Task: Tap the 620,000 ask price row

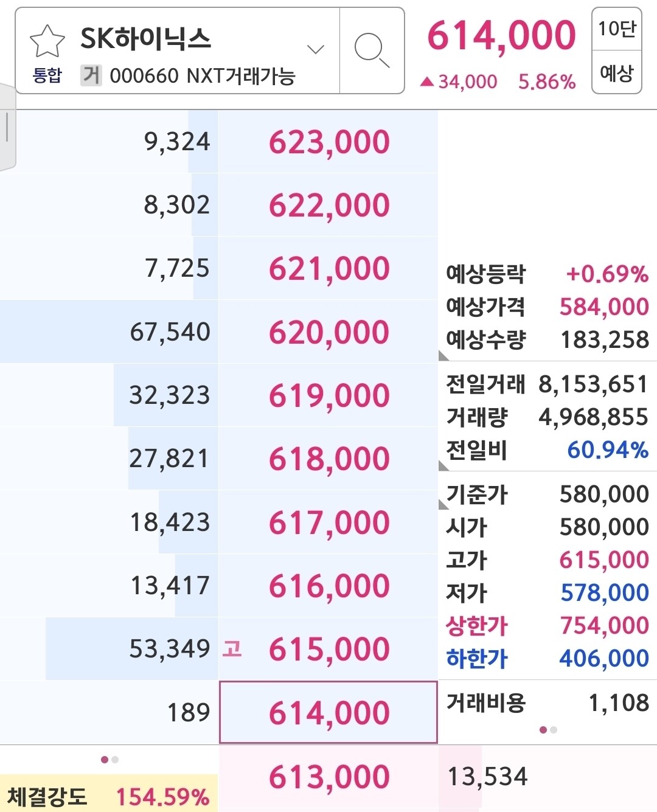Action: 328,332
